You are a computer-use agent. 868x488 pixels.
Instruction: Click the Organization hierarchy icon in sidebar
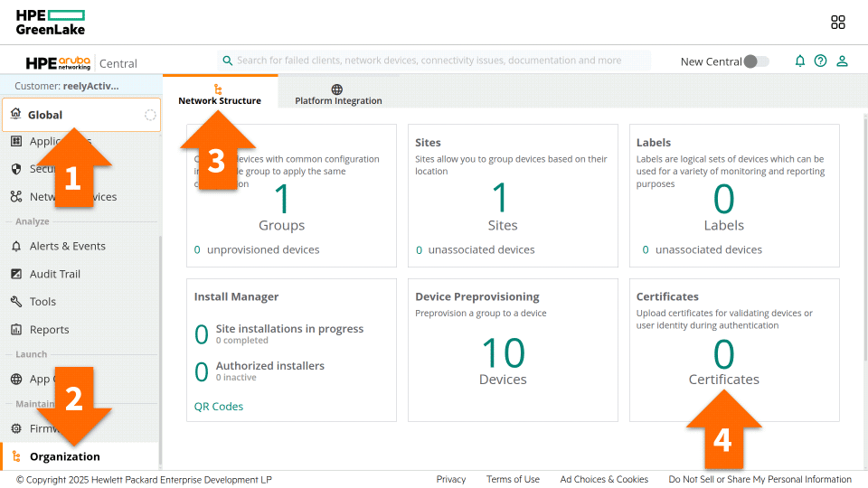coord(16,456)
